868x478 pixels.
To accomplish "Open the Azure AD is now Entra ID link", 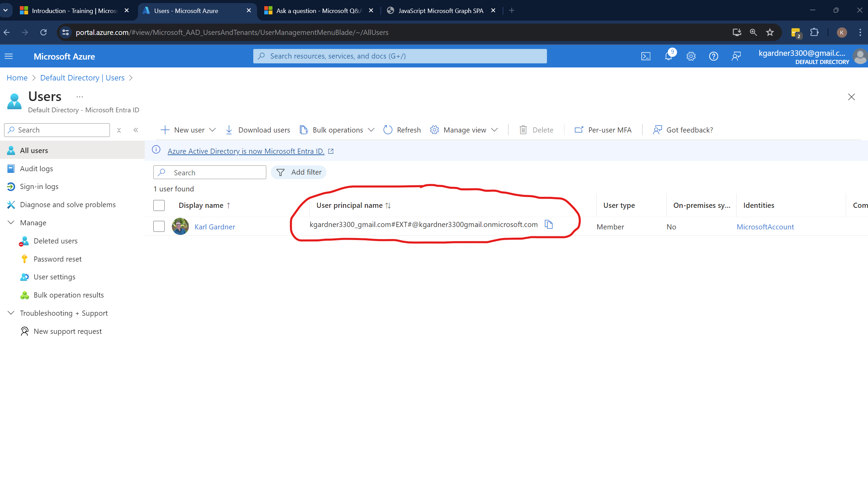I will [x=246, y=151].
